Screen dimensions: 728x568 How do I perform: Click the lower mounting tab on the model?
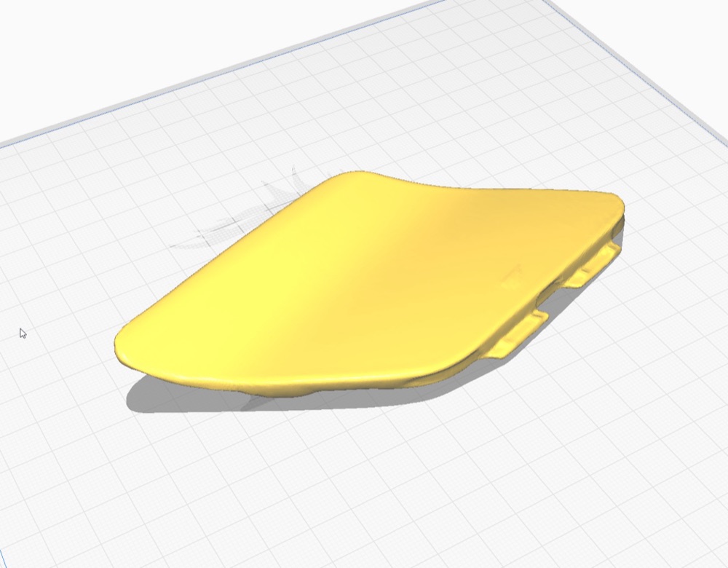pyautogui.click(x=516, y=335)
